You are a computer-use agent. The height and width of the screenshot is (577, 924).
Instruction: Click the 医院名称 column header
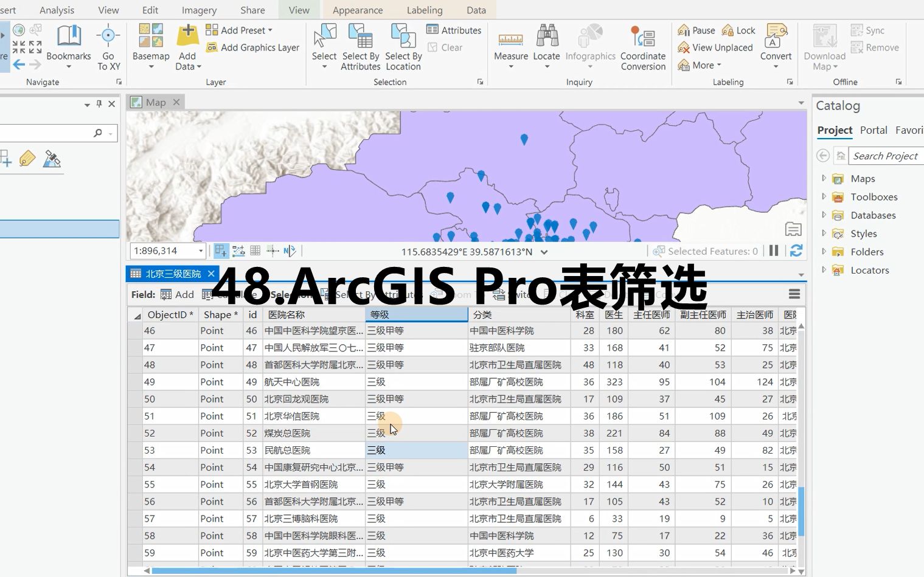click(313, 314)
